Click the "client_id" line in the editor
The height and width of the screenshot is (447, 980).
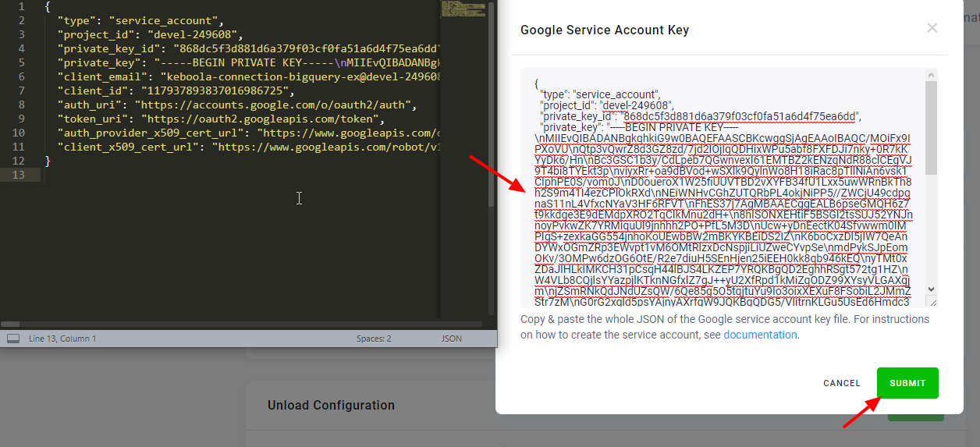pos(176,90)
